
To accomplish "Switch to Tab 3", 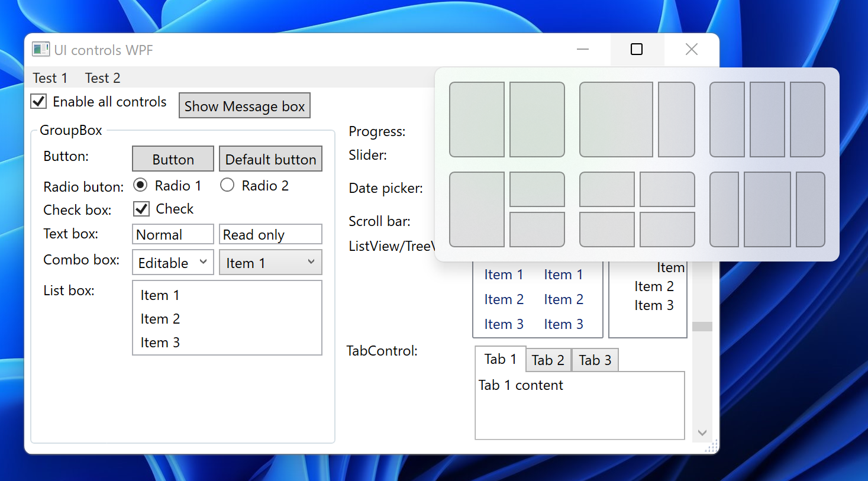I will tap(595, 360).
